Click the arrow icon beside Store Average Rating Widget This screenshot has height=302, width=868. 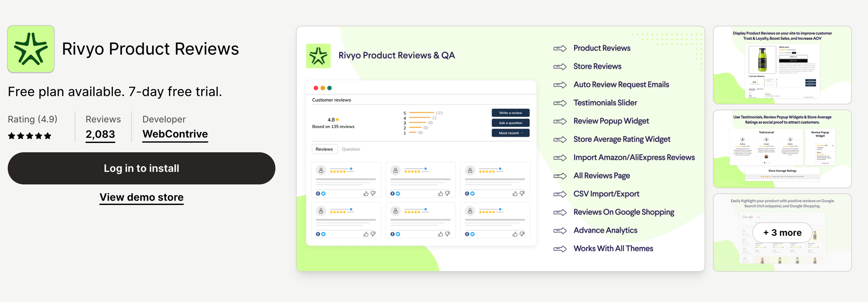coord(560,140)
